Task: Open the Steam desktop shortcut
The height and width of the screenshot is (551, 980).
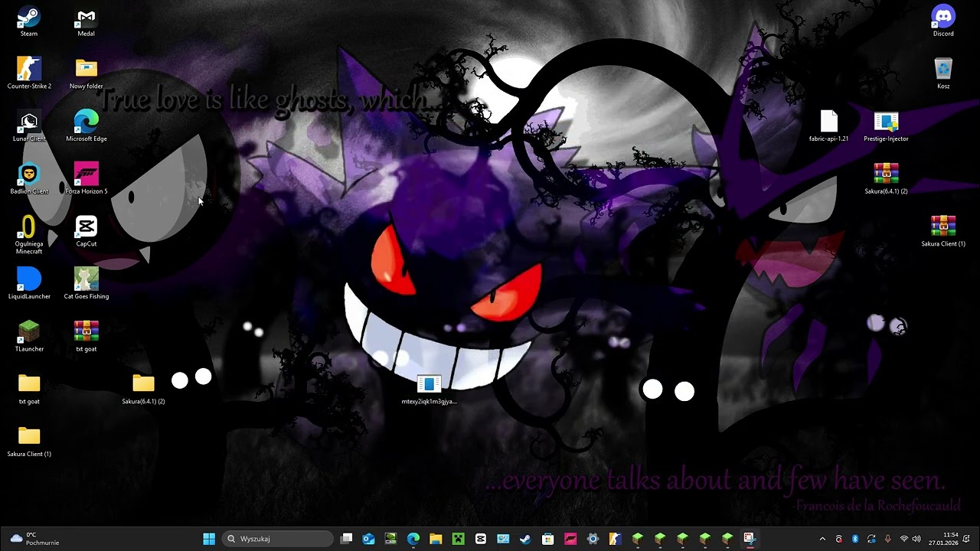Action: pos(29,21)
